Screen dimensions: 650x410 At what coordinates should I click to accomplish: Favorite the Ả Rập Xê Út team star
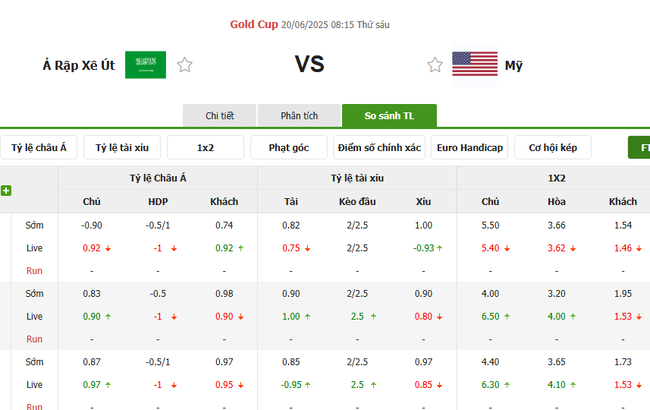pos(185,66)
